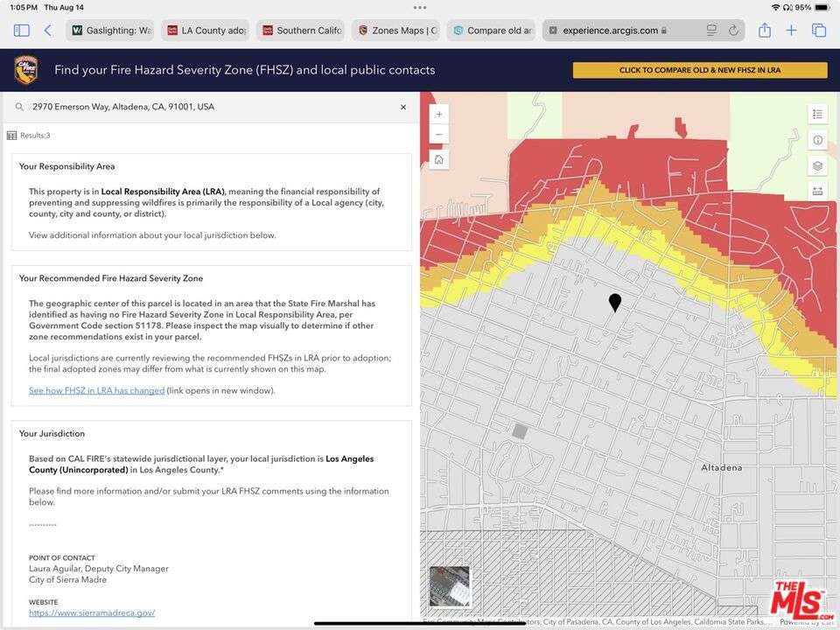This screenshot has height=630, width=840.
Task: Open a new Safari tab
Action: tap(791, 31)
